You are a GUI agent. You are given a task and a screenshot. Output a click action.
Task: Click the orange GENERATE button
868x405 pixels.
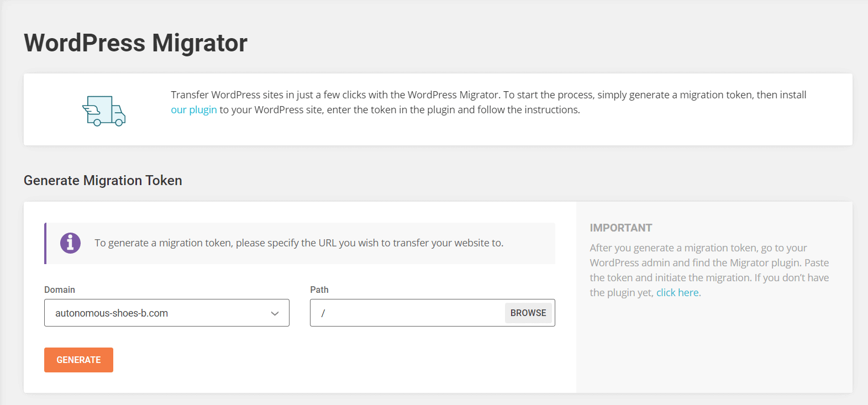coord(78,360)
